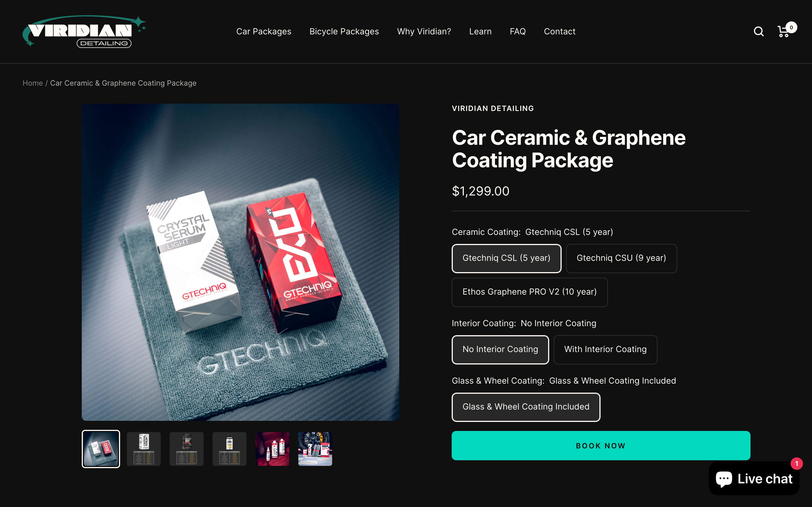
Task: Open the search magnifier icon
Action: pos(759,32)
